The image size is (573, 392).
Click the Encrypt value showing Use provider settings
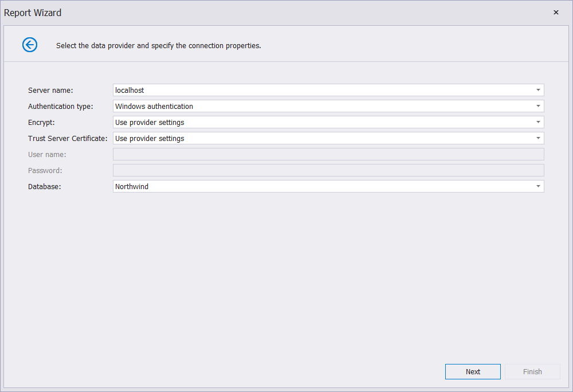coord(286,122)
